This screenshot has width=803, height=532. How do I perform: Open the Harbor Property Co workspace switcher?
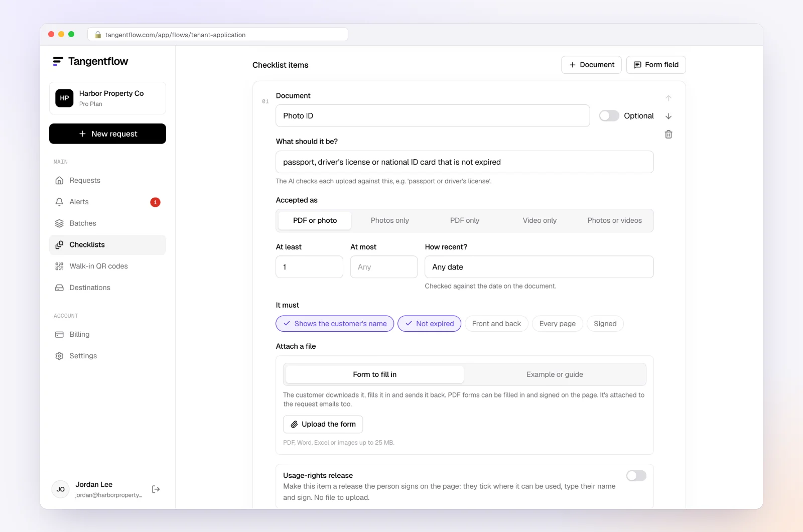tap(107, 98)
